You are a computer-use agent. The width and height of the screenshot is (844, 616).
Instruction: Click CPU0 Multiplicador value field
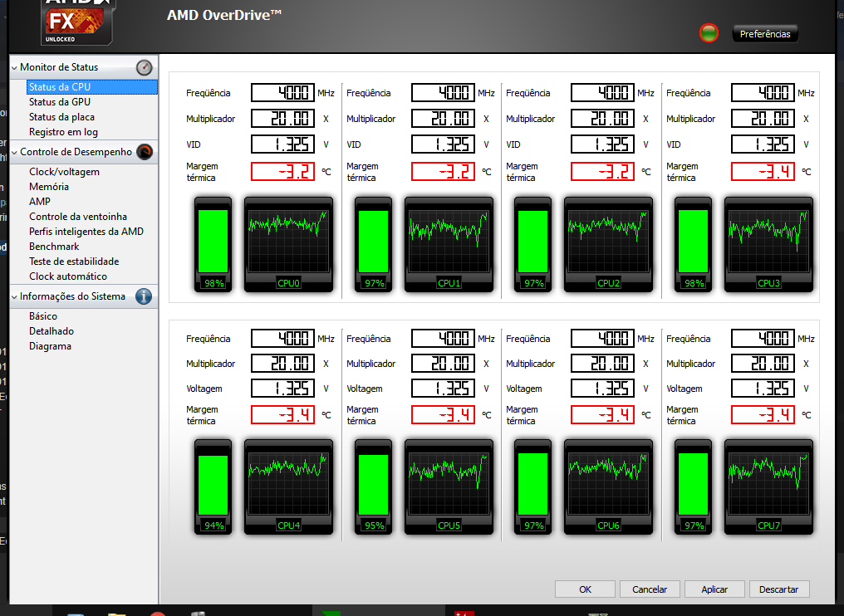click(282, 119)
